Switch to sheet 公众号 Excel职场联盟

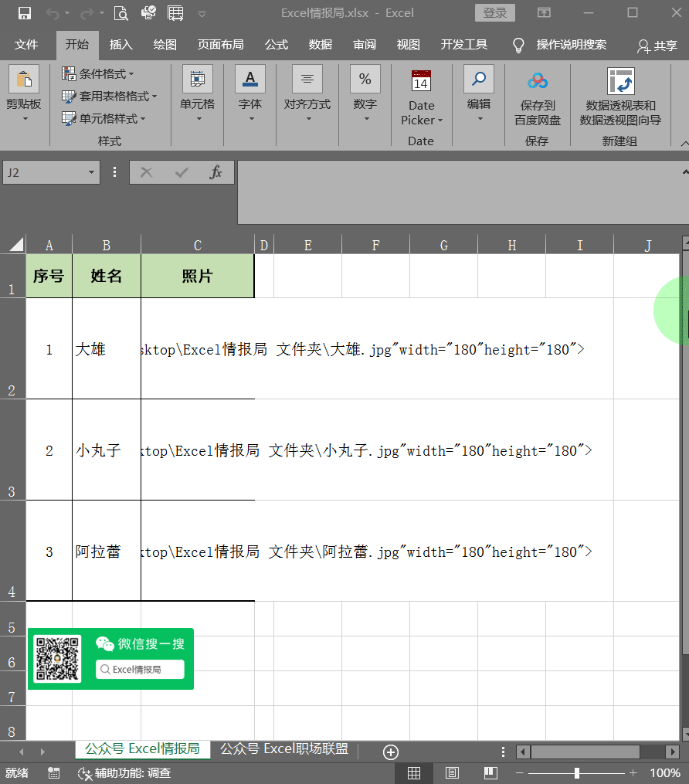284,749
